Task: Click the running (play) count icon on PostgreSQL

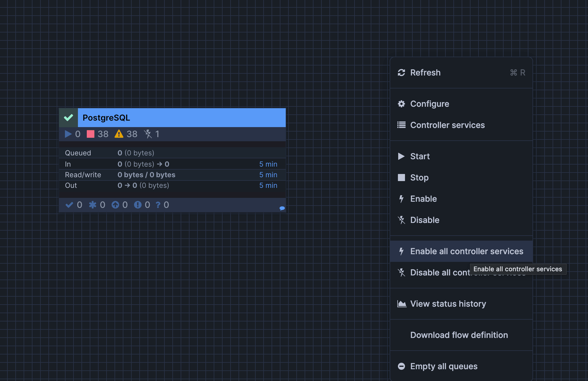Action: point(68,134)
